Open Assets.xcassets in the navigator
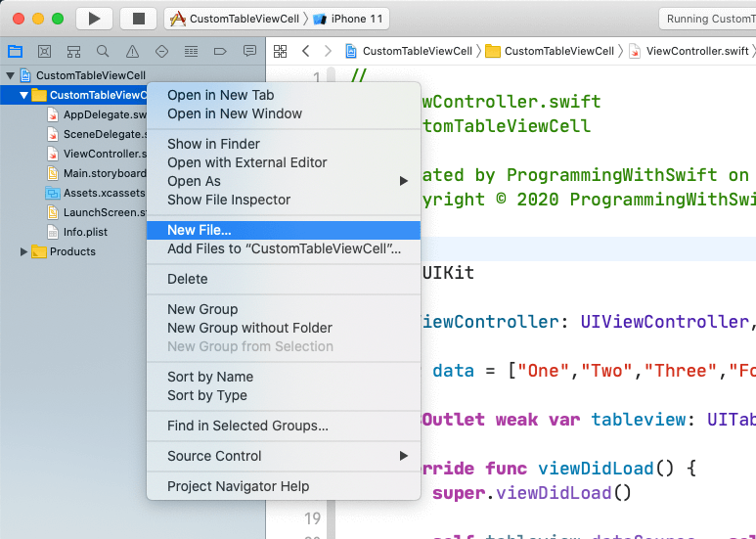This screenshot has width=756, height=539. click(96, 194)
